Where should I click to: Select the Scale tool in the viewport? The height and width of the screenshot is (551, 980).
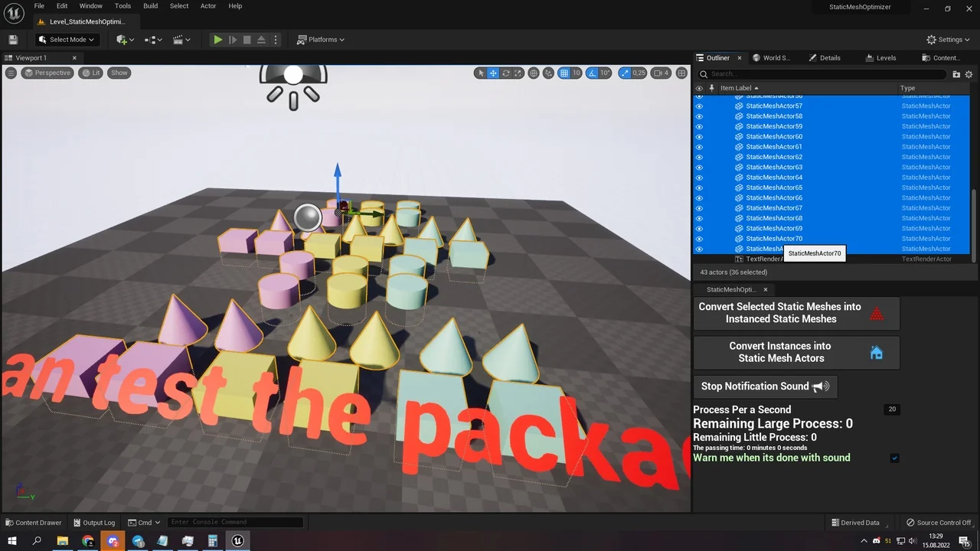pos(518,73)
